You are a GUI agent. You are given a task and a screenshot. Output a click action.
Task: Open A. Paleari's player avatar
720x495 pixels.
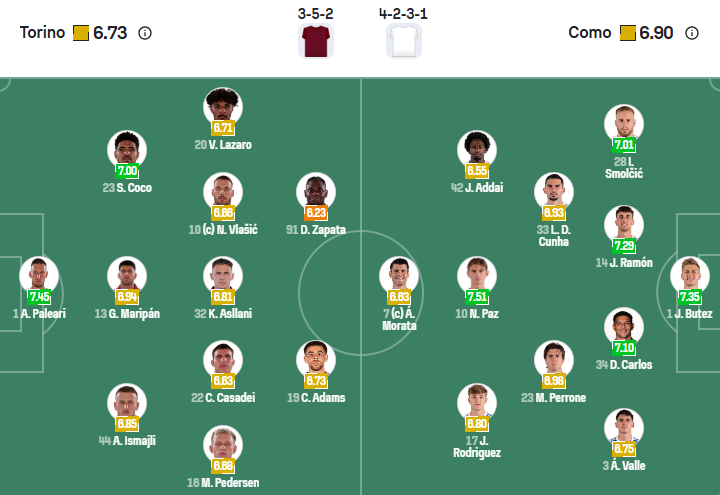pyautogui.click(x=39, y=274)
